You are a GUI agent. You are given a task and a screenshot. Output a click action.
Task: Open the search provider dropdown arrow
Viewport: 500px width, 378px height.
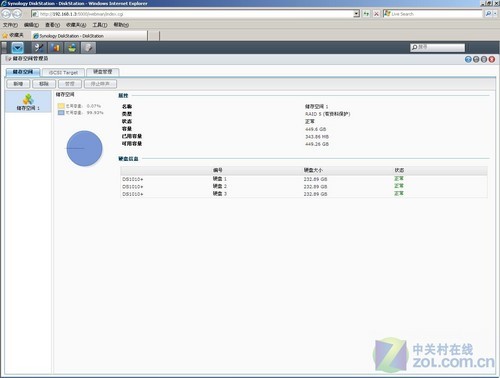(495, 14)
